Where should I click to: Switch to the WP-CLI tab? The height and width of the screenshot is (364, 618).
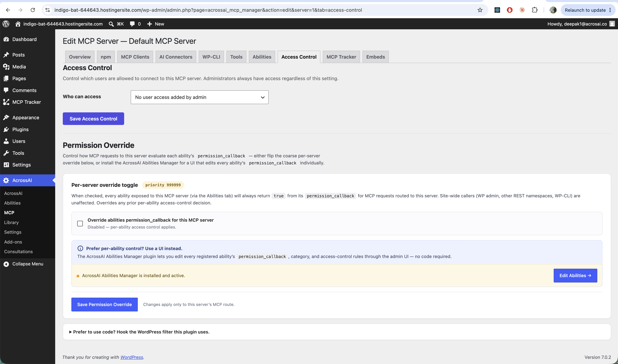211,57
